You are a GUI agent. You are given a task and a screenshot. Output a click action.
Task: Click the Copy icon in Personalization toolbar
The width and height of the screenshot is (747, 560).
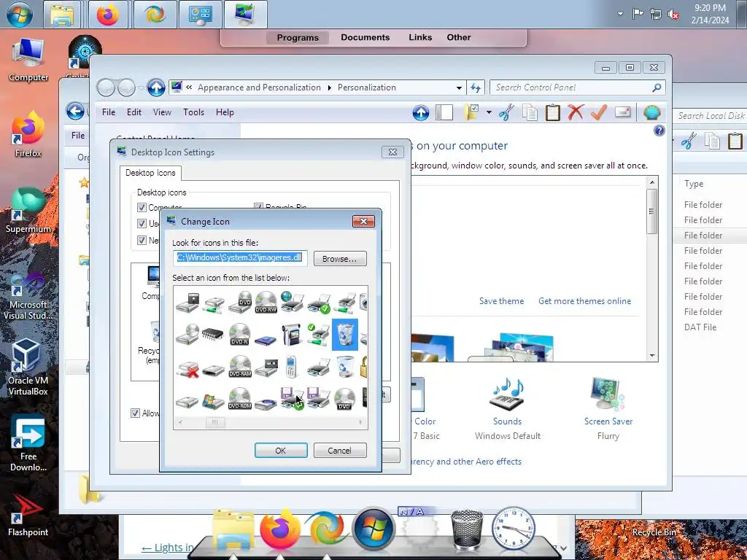point(530,113)
